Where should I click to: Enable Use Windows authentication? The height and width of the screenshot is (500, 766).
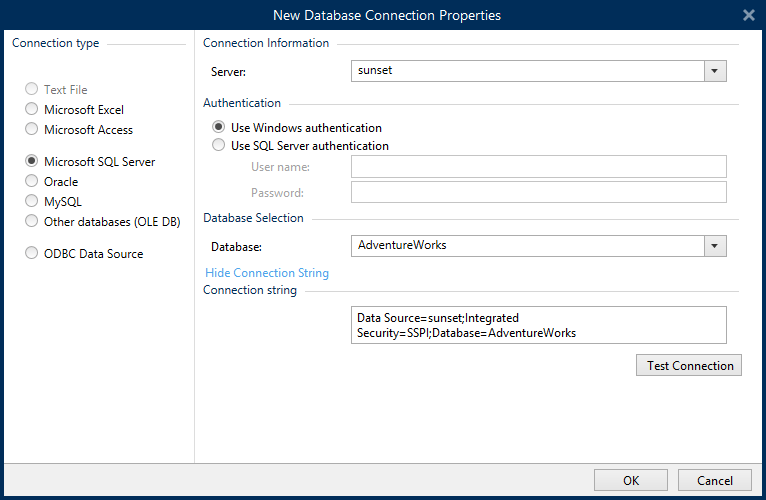pyautogui.click(x=219, y=128)
